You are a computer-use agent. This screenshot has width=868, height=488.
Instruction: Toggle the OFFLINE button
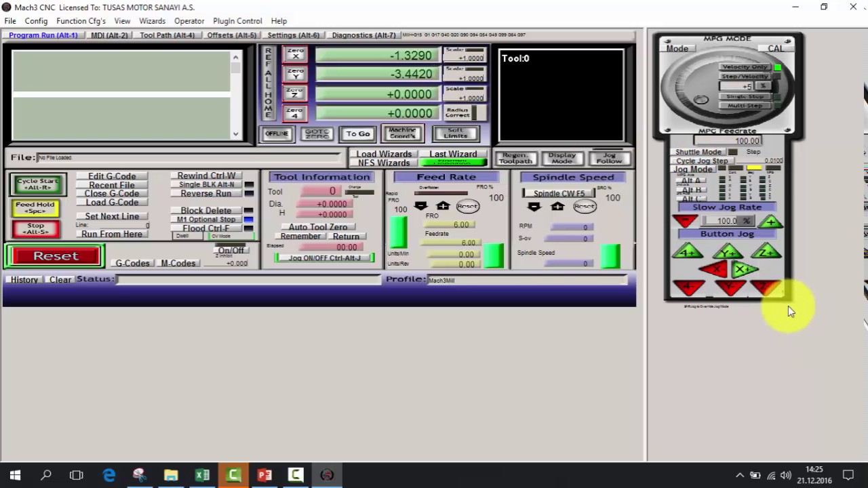[277, 134]
